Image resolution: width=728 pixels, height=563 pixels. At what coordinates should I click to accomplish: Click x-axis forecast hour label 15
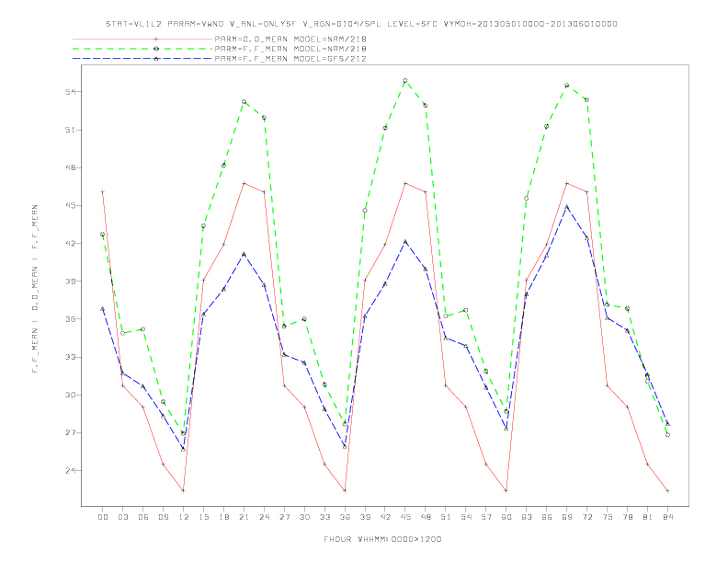[203, 517]
